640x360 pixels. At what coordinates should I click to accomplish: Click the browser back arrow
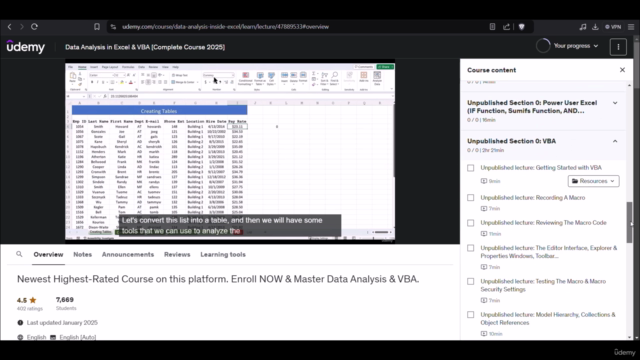[9, 27]
